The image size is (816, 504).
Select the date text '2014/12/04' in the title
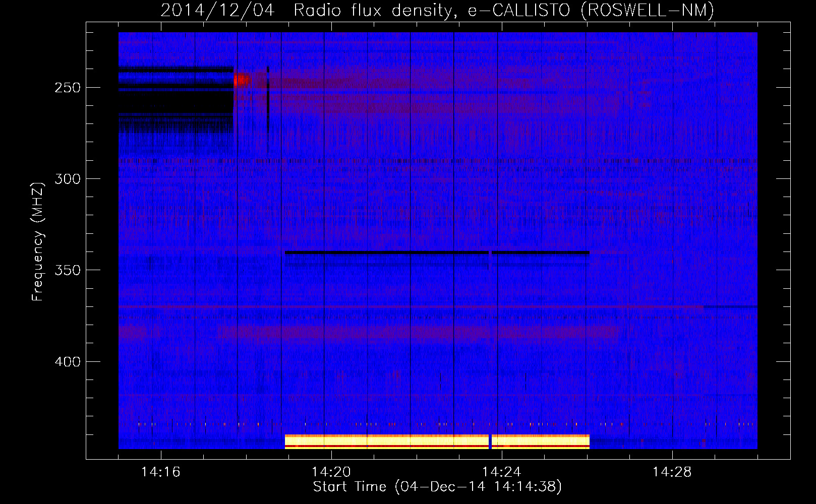coord(217,10)
